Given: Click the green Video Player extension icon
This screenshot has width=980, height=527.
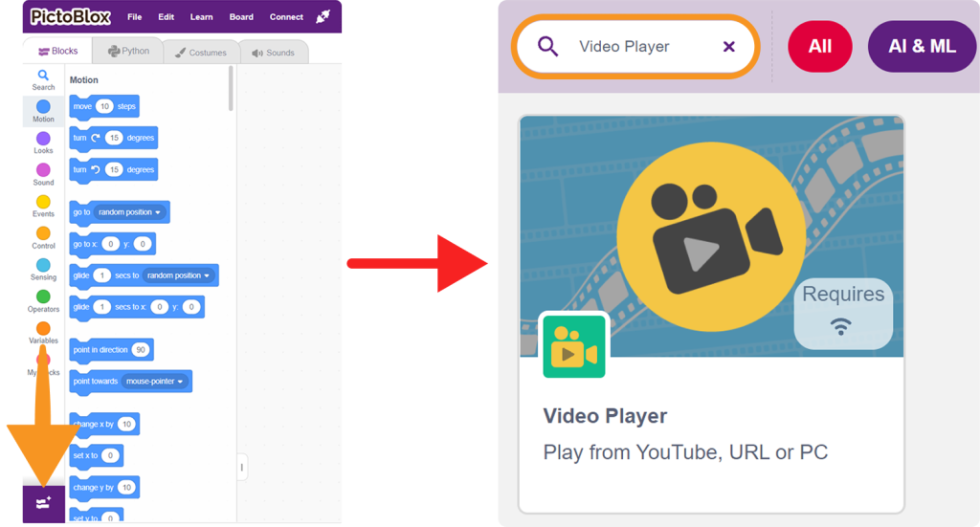Looking at the screenshot, I should tap(574, 346).
